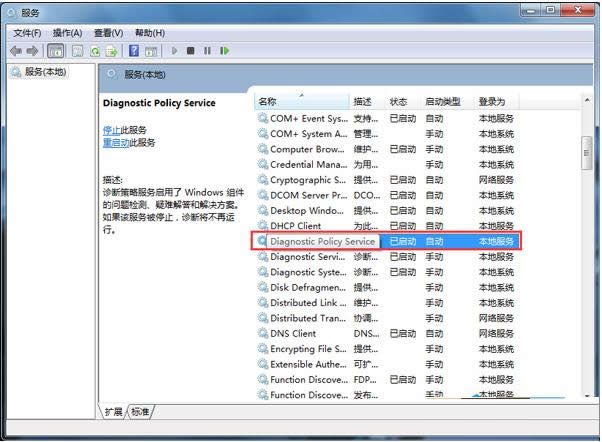Open the 查看(V) menu
Viewport: 602px width, 442px height.
(x=109, y=33)
